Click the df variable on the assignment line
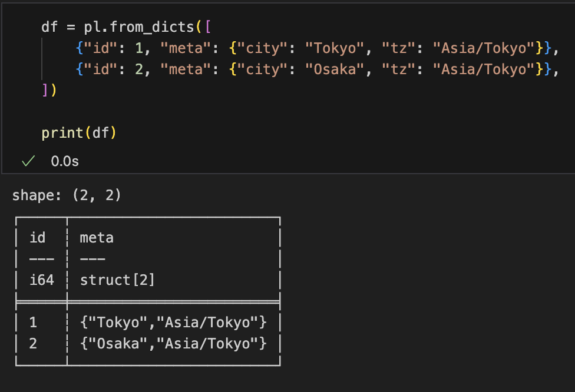The height and width of the screenshot is (392, 575). click(49, 27)
